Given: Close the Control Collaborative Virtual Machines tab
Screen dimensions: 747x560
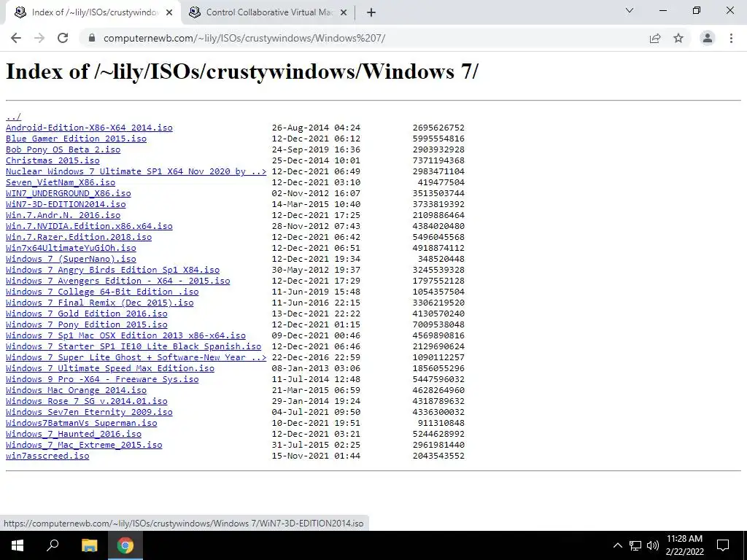Looking at the screenshot, I should click(344, 13).
